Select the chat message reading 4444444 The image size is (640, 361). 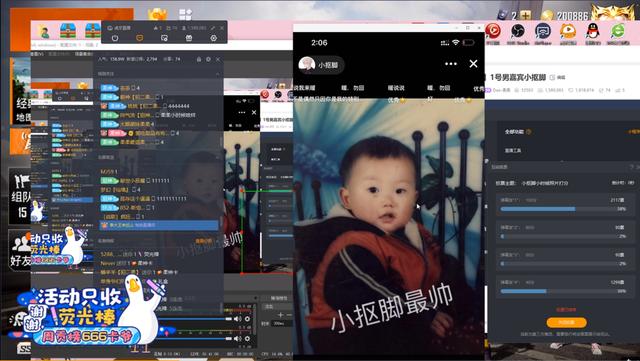pyautogui.click(x=145, y=106)
